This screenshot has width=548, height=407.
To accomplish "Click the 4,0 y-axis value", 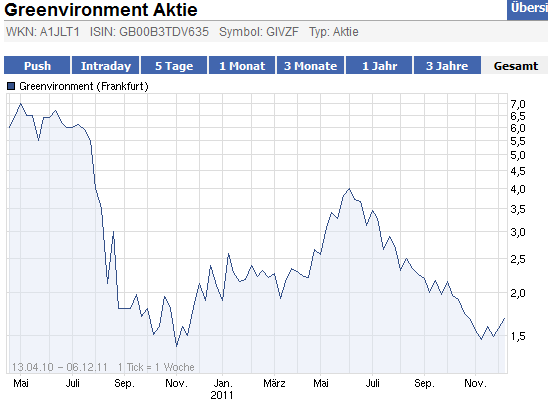I will 518,189.
